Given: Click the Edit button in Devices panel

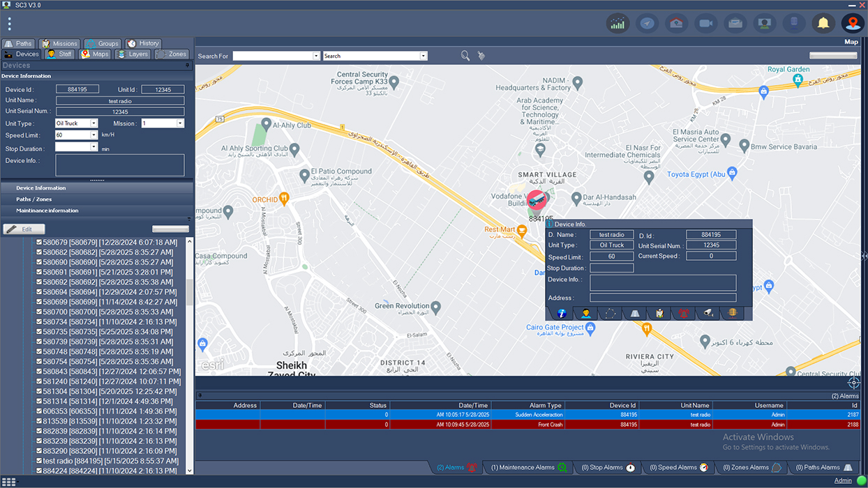Looking at the screenshot, I should (24, 229).
